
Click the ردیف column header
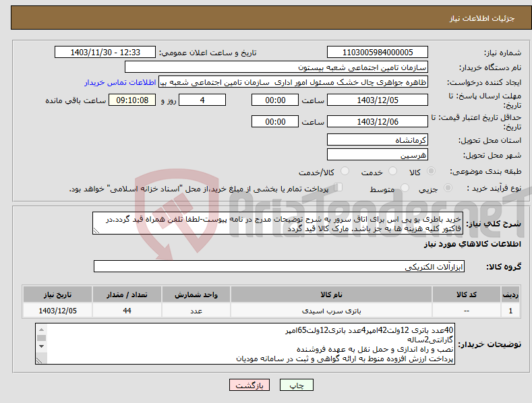tap(510, 294)
